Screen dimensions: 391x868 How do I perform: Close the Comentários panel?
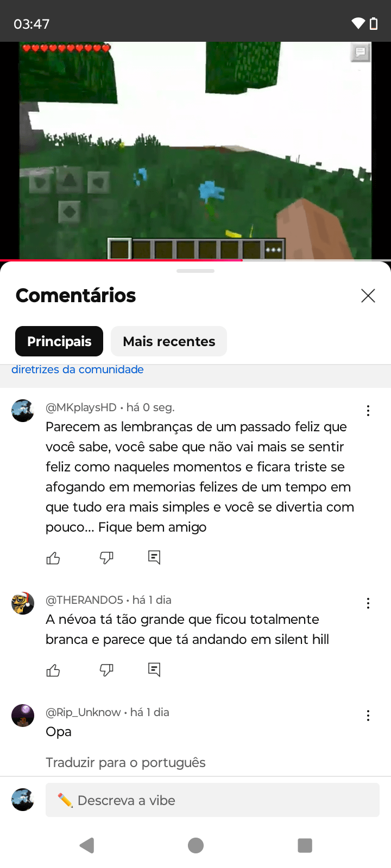(x=368, y=296)
